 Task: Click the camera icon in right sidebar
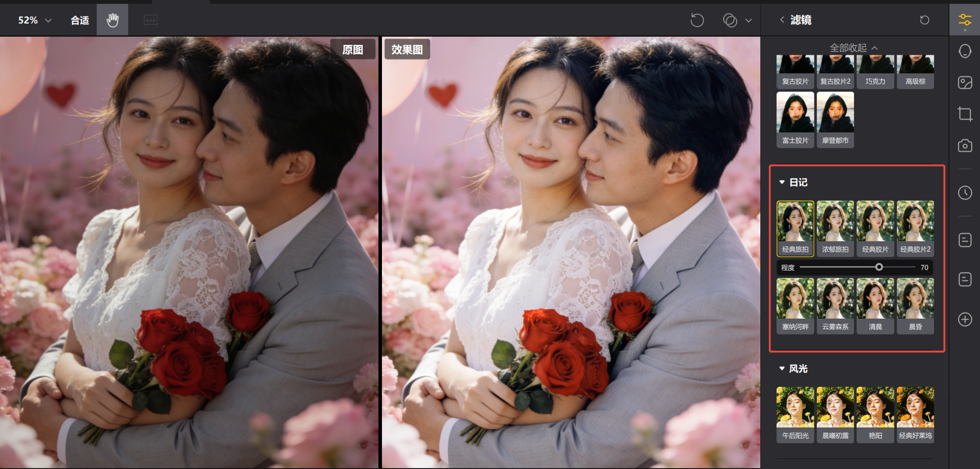pyautogui.click(x=965, y=146)
